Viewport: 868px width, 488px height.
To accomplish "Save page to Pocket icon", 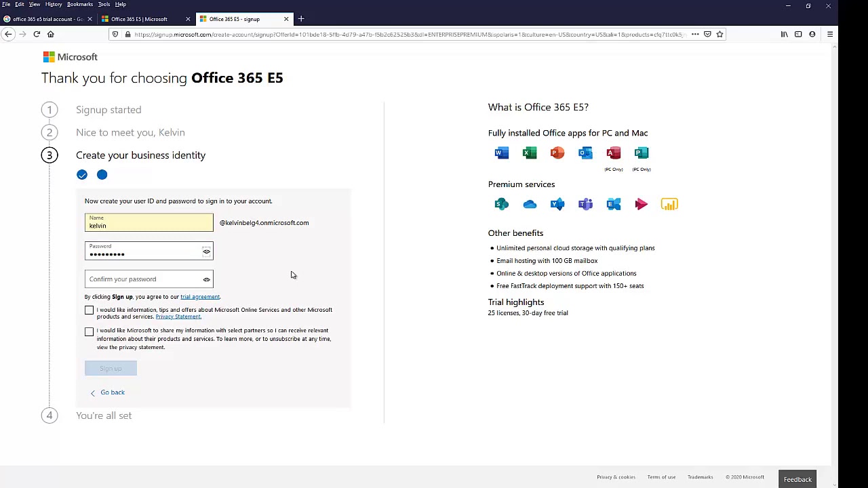I will click(x=707, y=34).
